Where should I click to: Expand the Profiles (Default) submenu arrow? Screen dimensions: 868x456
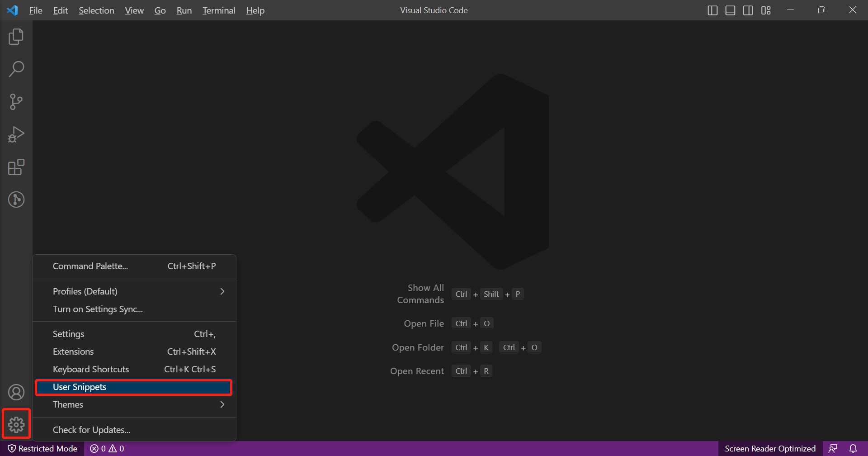(222, 291)
